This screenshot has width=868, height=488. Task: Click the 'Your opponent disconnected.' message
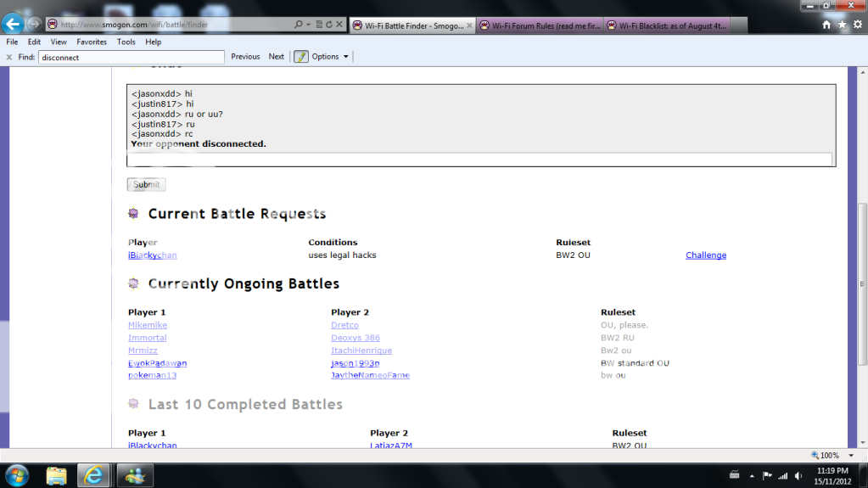(199, 144)
